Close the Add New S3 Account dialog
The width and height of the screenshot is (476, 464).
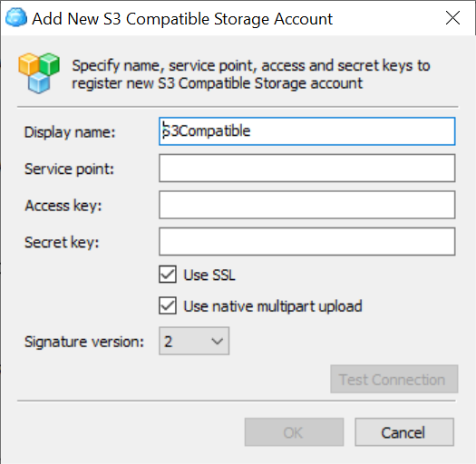(452, 18)
